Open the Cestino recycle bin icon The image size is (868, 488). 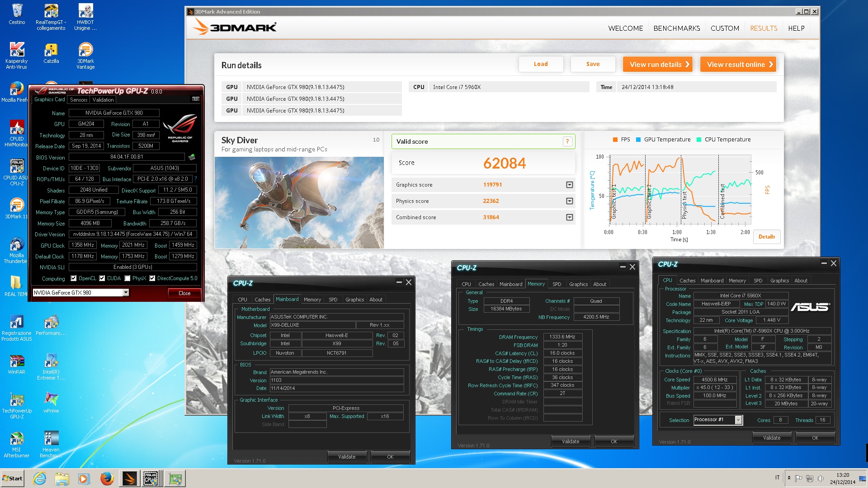pos(17,14)
